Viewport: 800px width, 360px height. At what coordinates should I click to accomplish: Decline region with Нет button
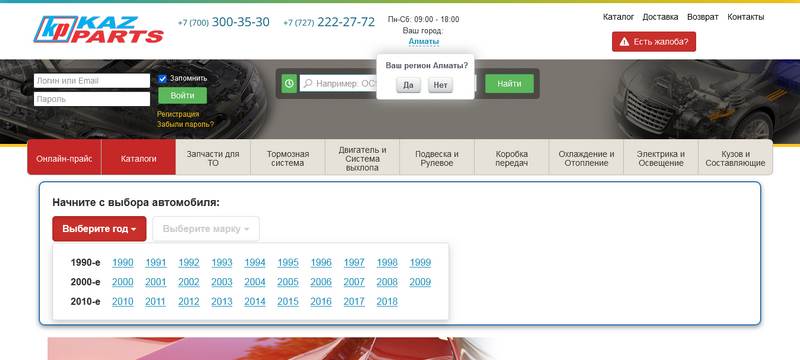(x=440, y=85)
